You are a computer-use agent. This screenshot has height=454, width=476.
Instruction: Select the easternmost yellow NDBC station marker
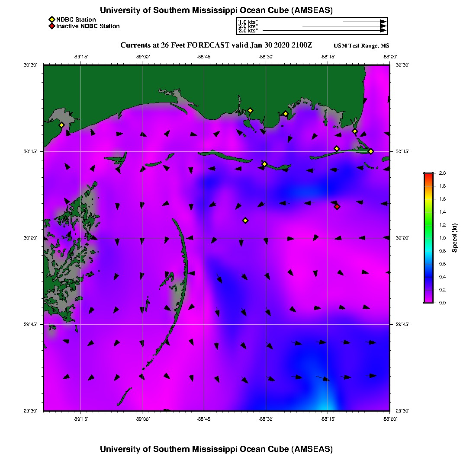[371, 151]
